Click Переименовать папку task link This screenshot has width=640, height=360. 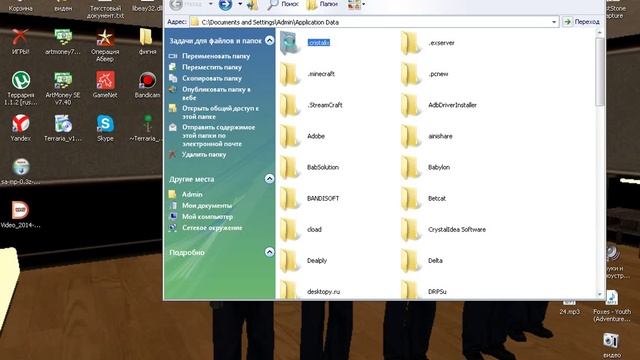(216, 56)
